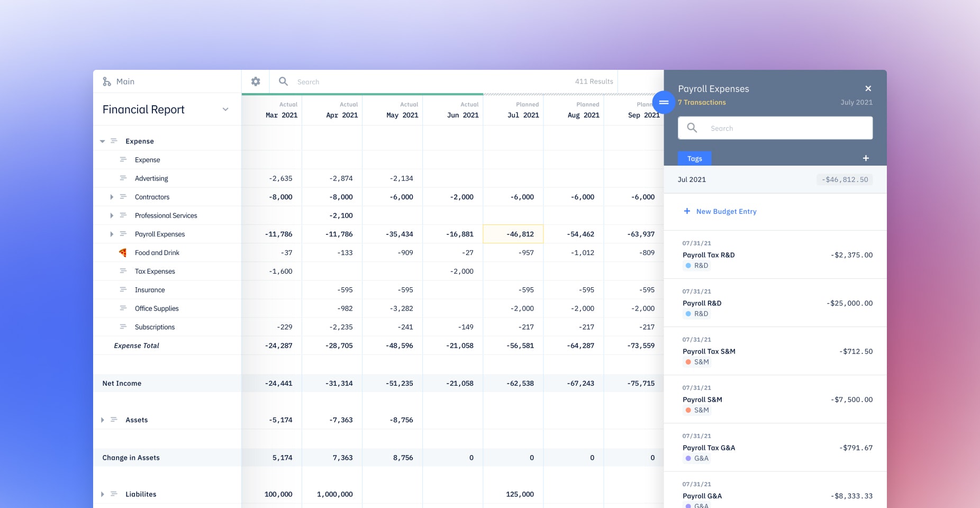Click the lines icon beside Insurance

(x=123, y=289)
